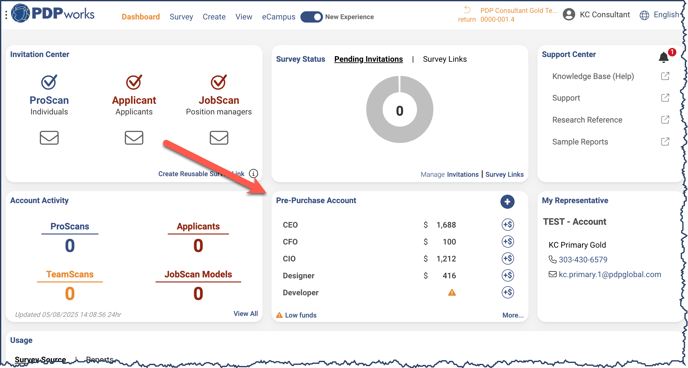
Task: Click the Applicants count in Account Activity
Action: (198, 246)
